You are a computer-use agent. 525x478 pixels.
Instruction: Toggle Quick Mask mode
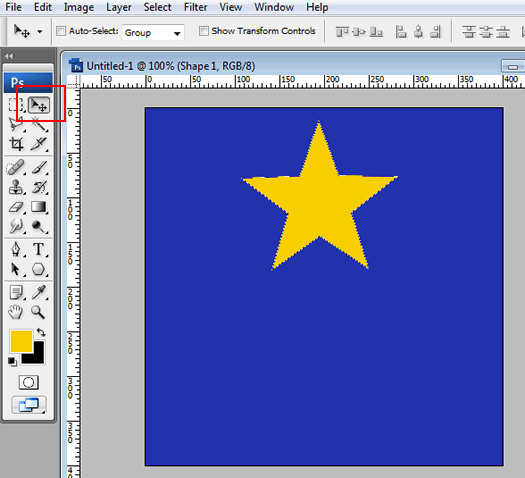pyautogui.click(x=28, y=383)
